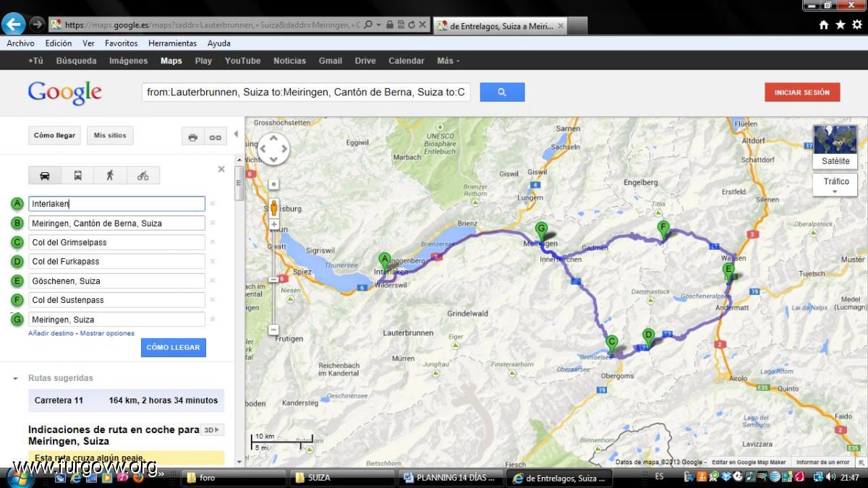
Task: Click the blue CÓMO LLEGAR button
Action: [174, 348]
